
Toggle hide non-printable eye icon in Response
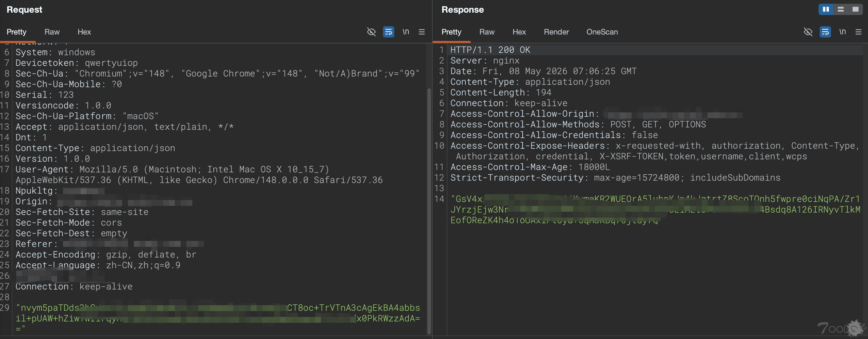click(808, 32)
